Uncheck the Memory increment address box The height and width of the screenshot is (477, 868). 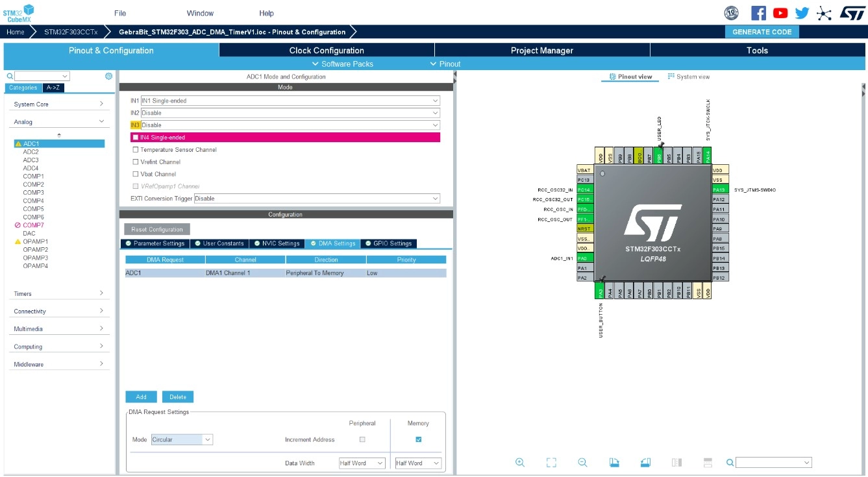click(419, 439)
